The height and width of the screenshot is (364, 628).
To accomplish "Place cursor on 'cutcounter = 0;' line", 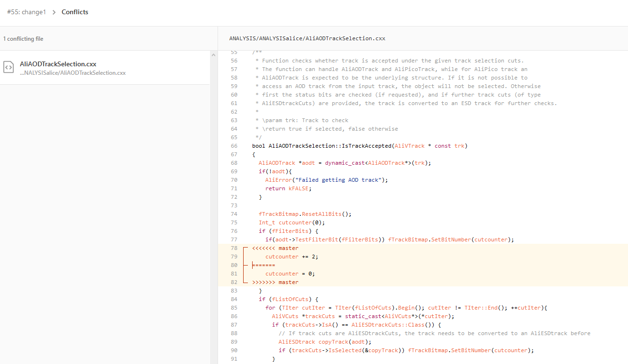I will [x=290, y=274].
